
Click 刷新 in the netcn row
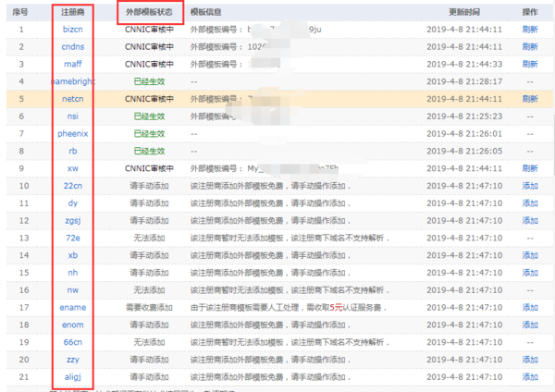tap(530, 99)
